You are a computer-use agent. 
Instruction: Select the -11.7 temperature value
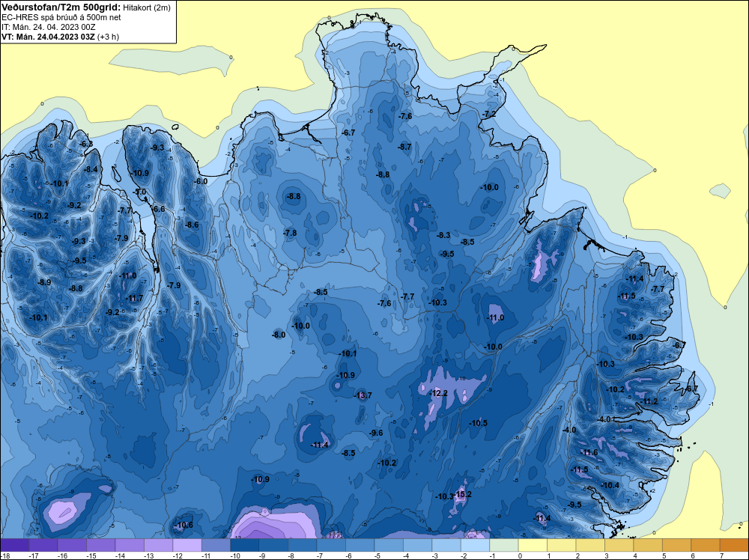(134, 299)
